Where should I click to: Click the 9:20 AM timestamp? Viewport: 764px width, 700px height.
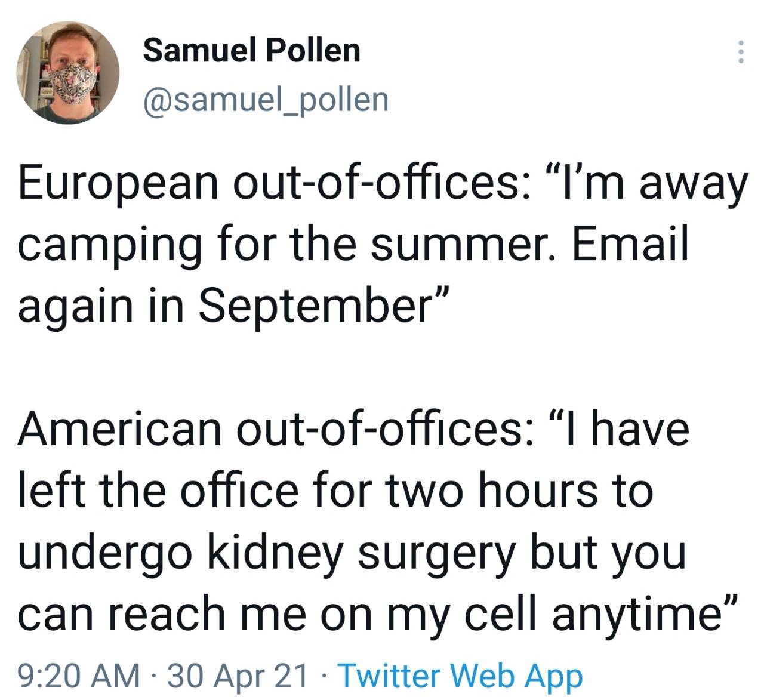[79, 676]
